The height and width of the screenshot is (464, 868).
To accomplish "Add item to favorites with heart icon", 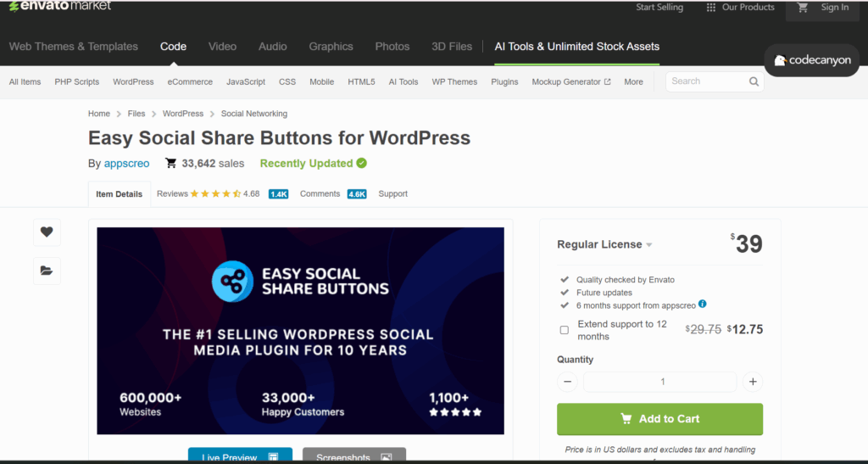I will [x=47, y=232].
